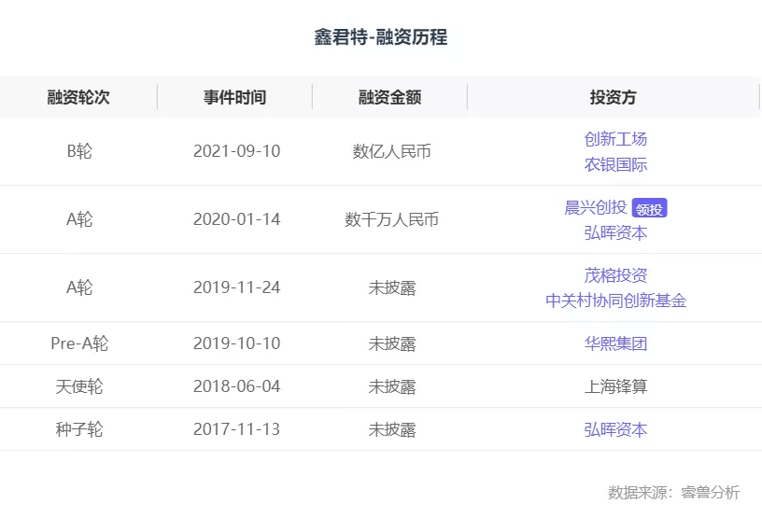Image resolution: width=762 pixels, height=532 pixels.
Task: Click 未披露 in the 2019-11-24 row
Action: [391, 287]
